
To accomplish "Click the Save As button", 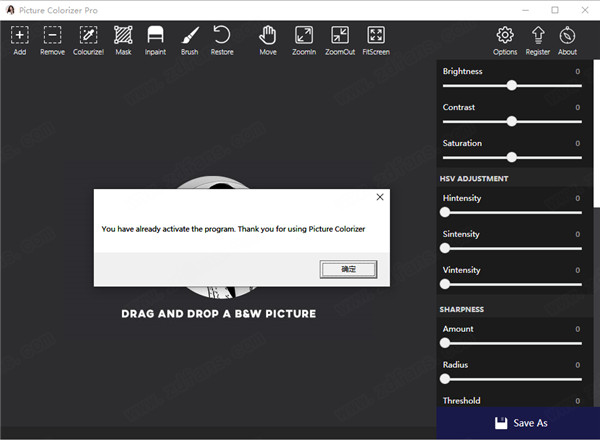I will pos(518,423).
